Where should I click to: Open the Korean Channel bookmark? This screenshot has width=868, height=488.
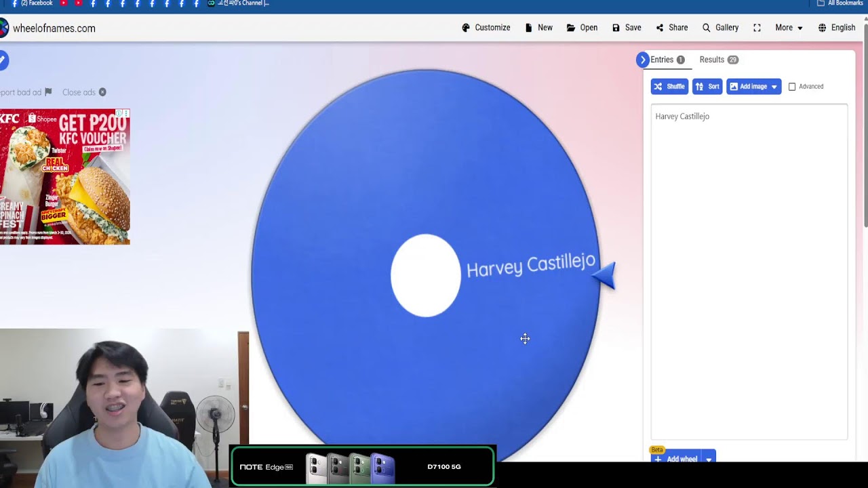click(238, 3)
